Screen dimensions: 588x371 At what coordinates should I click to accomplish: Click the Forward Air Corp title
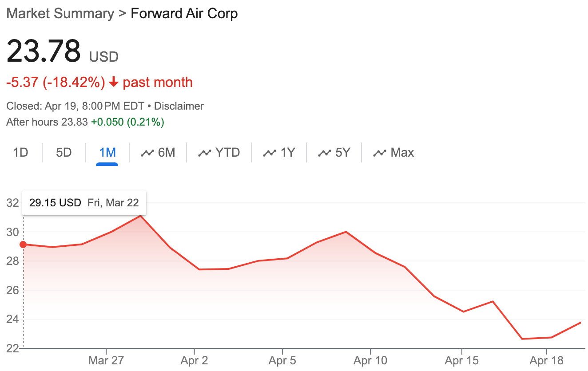coord(184,13)
